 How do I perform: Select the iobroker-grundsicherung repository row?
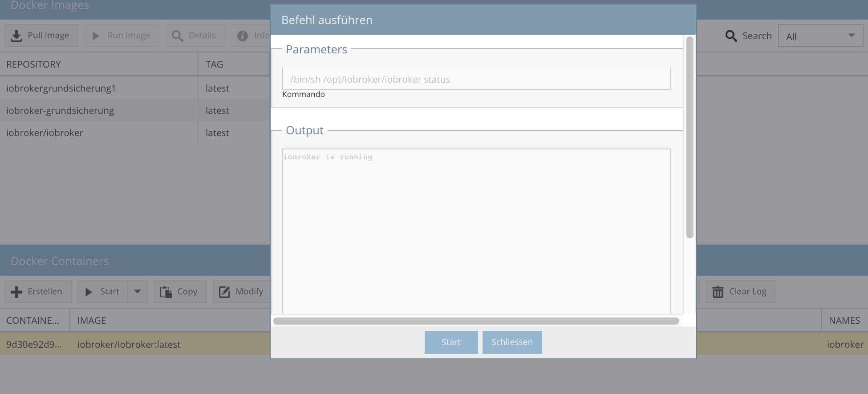(x=135, y=110)
